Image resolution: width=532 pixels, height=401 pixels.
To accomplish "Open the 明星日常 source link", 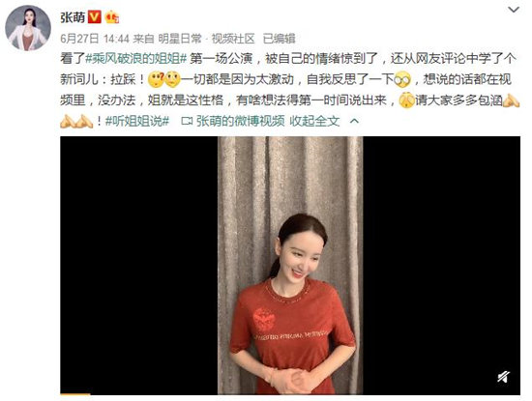I will click(x=180, y=39).
